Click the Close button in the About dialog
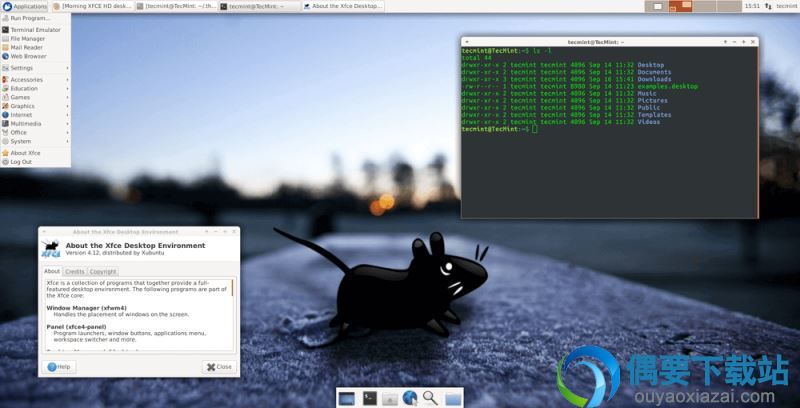The image size is (800, 408). (x=219, y=367)
